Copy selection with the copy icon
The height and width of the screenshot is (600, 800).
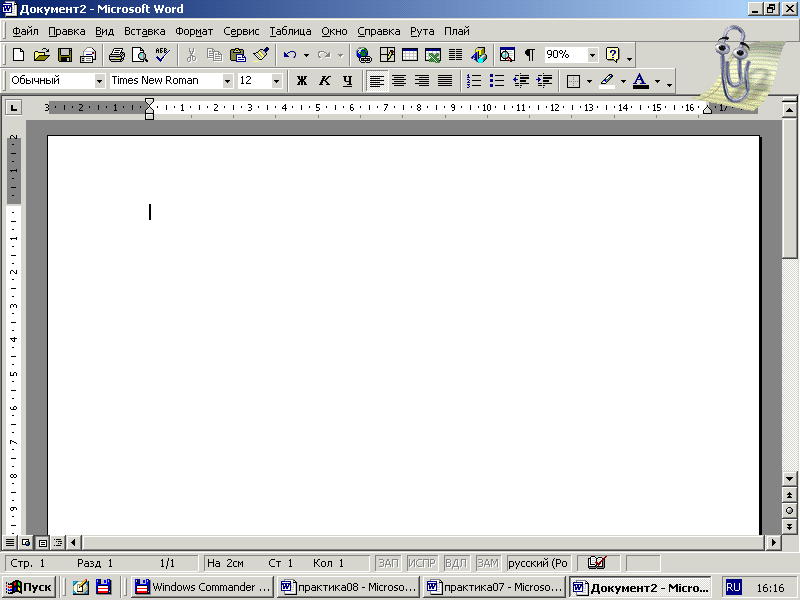point(214,55)
